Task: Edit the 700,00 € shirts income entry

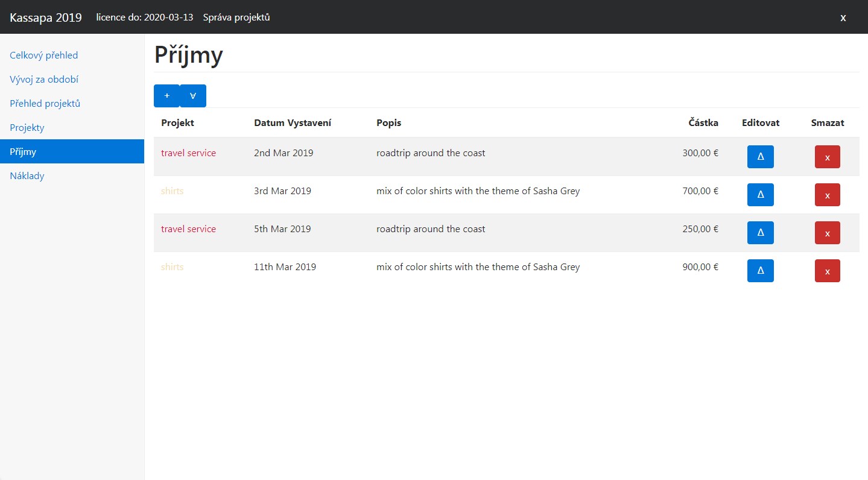Action: (760, 195)
